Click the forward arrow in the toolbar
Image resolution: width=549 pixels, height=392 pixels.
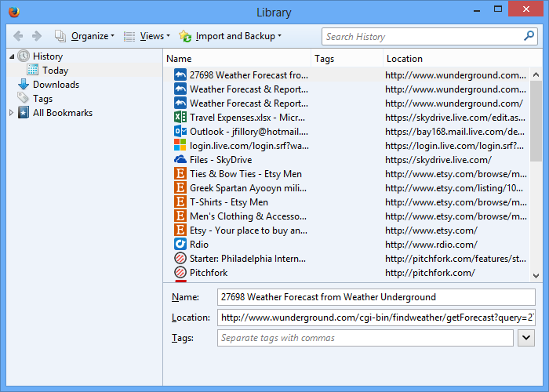37,36
